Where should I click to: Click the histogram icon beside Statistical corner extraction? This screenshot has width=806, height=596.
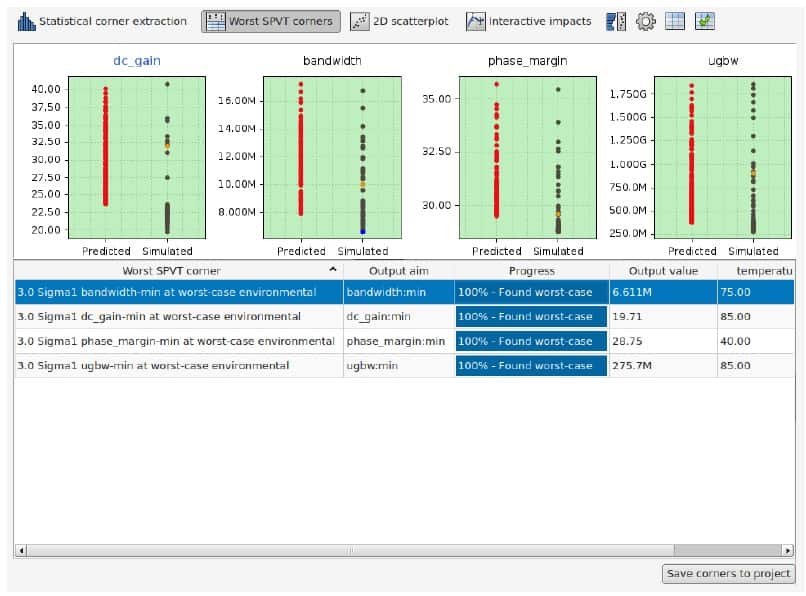(26, 22)
